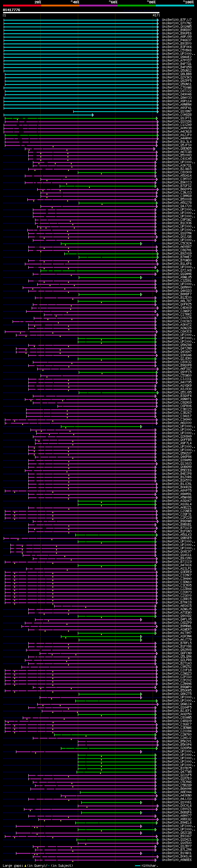Click the UniRef100_Q8END5 hit name
Viewport: 197px width, 868px height.
click(176, 148)
